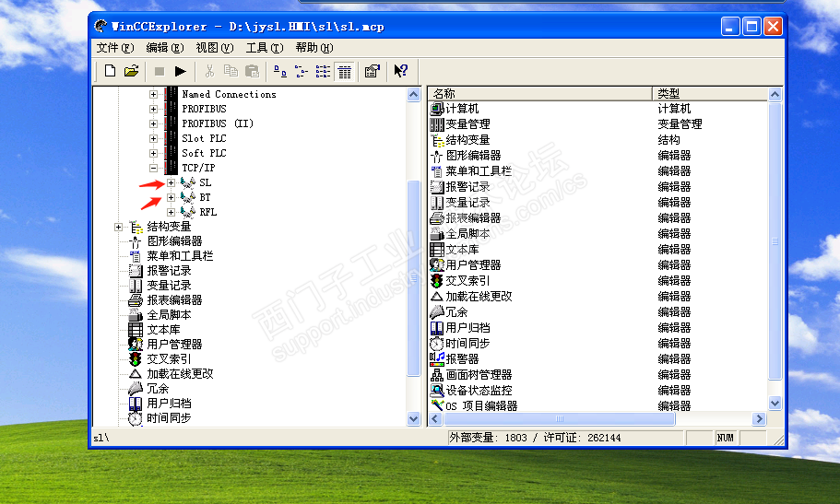Expand the Slot PLC node
Screen dimensions: 840x504
(x=153, y=138)
